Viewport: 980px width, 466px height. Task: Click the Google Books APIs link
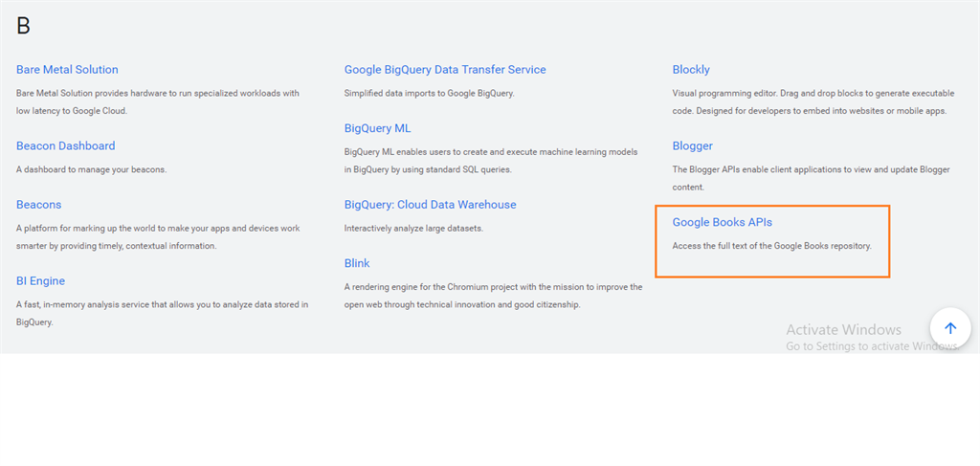[722, 223]
